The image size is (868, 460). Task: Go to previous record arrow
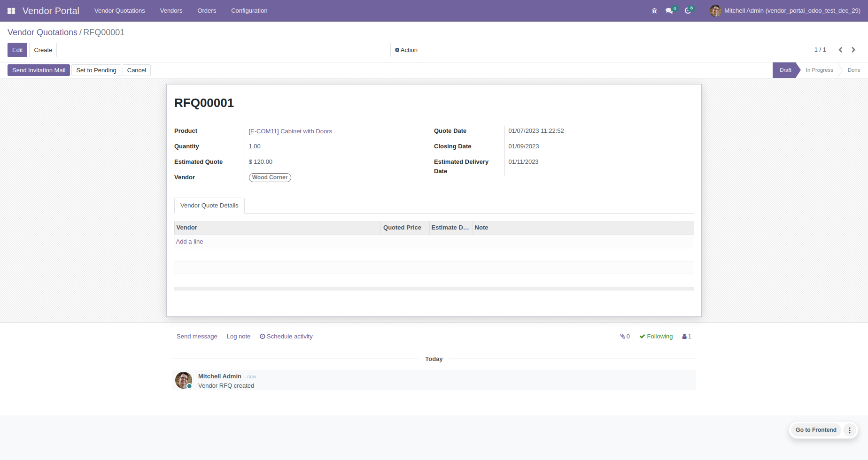coord(840,50)
